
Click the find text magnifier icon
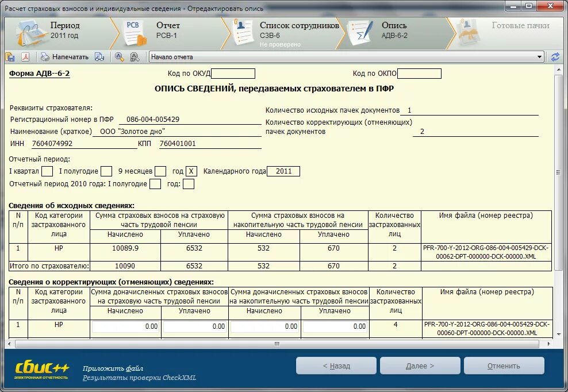click(119, 57)
